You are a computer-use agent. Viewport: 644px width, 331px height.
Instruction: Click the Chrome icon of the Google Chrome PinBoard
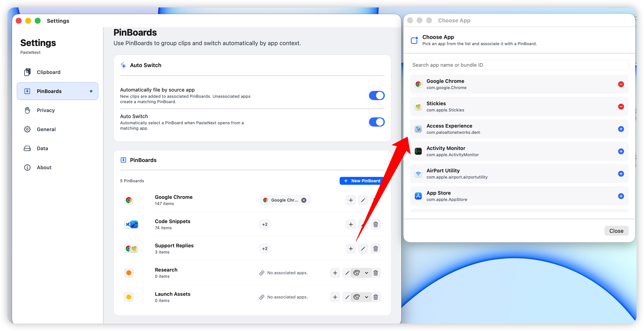(x=129, y=200)
